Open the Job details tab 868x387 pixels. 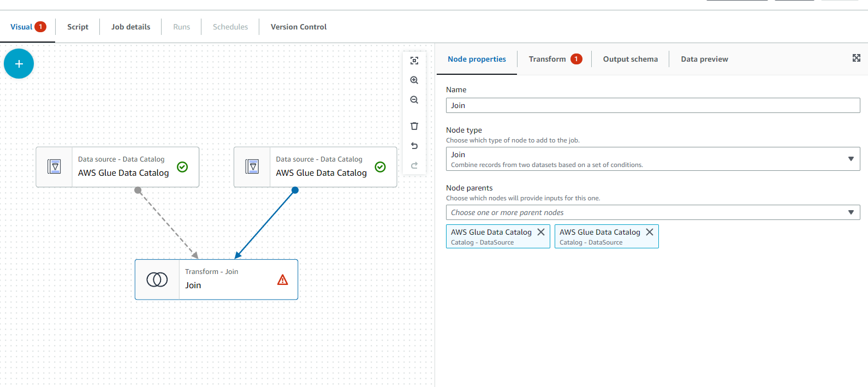(x=130, y=27)
